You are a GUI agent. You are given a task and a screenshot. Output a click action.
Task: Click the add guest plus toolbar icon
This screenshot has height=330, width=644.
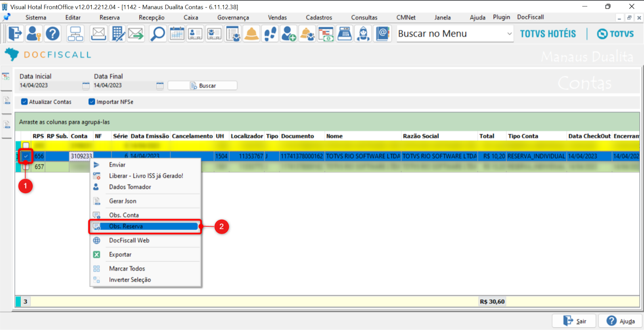288,34
